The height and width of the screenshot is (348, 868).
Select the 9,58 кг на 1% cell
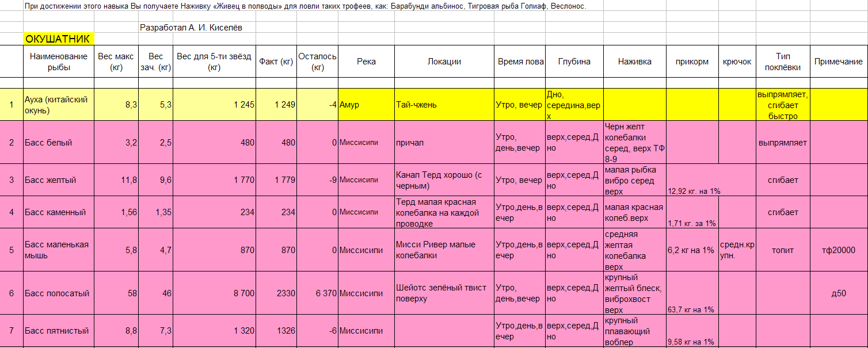(692, 331)
